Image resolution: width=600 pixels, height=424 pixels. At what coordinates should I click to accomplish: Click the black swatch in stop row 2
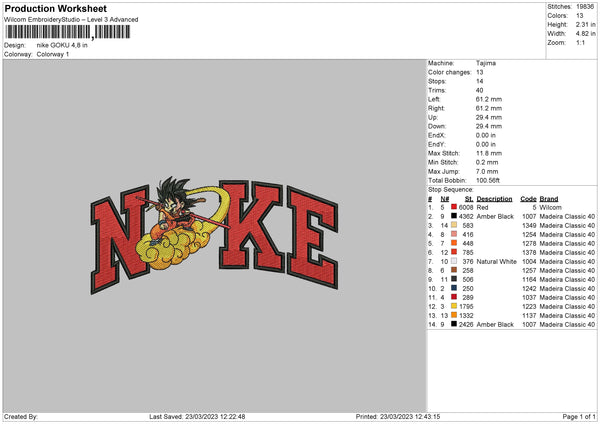[454, 216]
